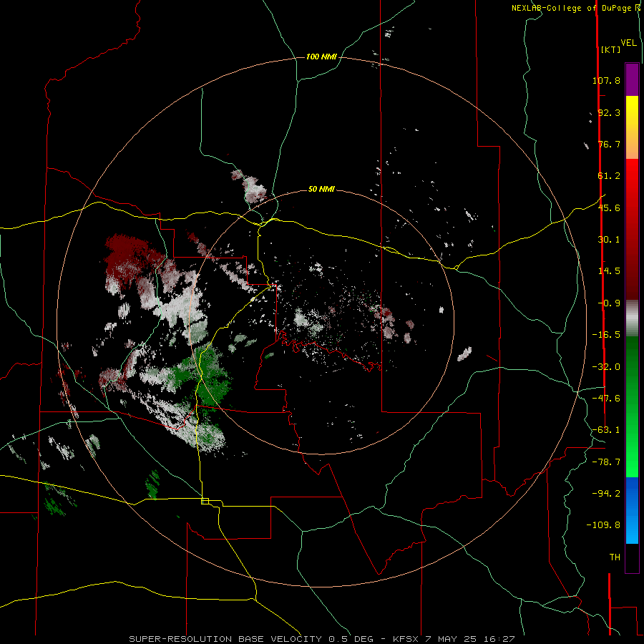
Task: Click the 92.3 scale value
Action: pos(609,112)
